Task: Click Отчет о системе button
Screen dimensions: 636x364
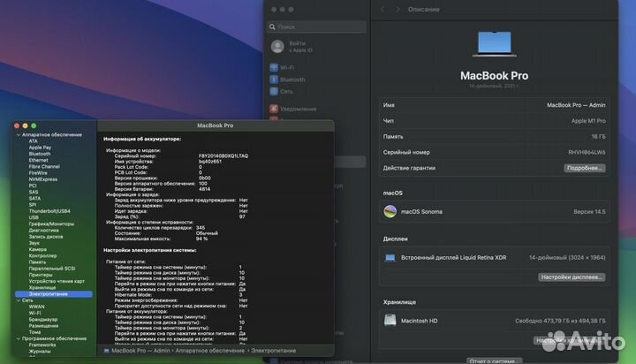Action: point(494,360)
